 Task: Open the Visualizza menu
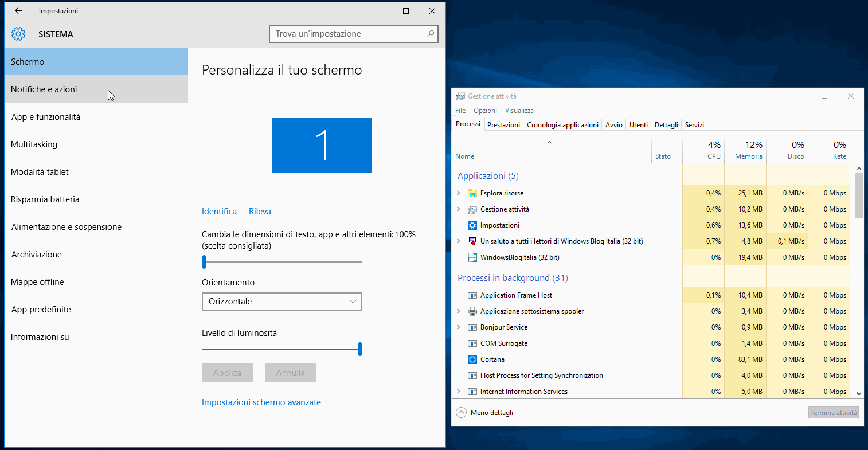519,111
